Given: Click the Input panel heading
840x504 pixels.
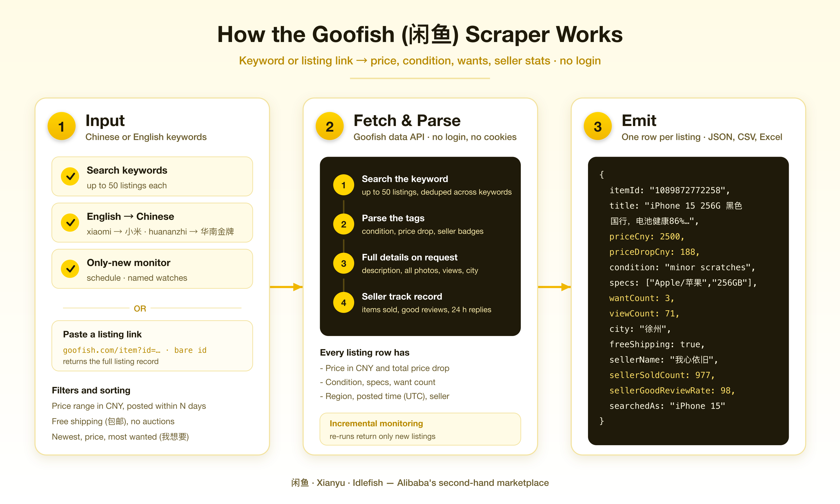Looking at the screenshot, I should click(105, 120).
